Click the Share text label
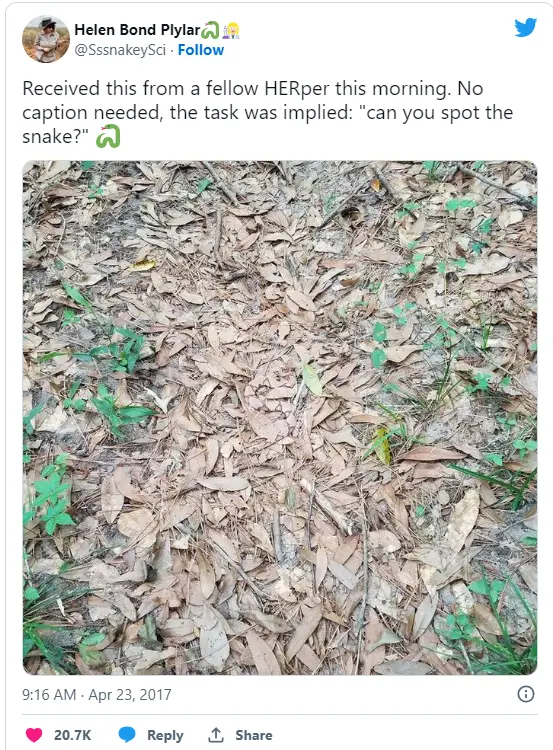 pos(254,735)
